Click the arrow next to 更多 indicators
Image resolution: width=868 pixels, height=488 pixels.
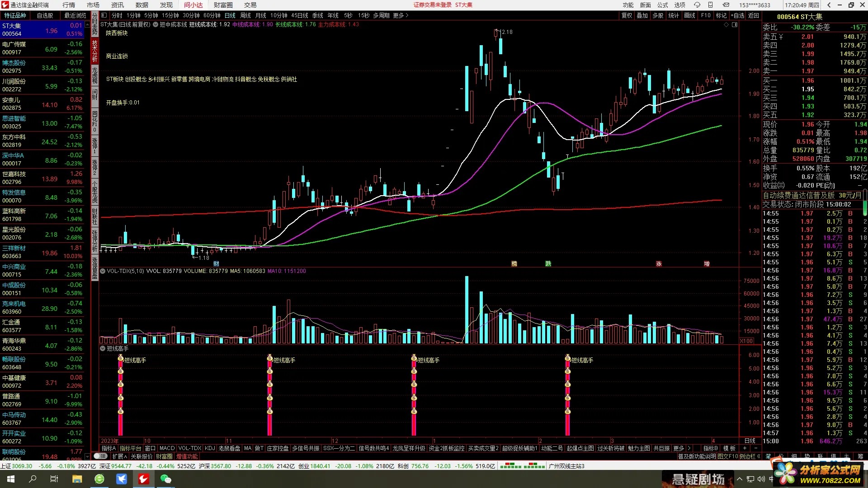[x=689, y=448]
